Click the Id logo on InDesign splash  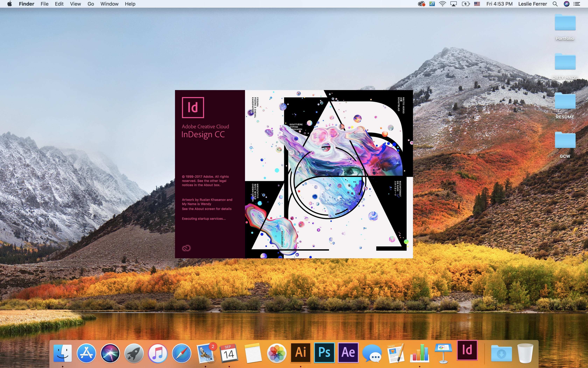point(193,107)
